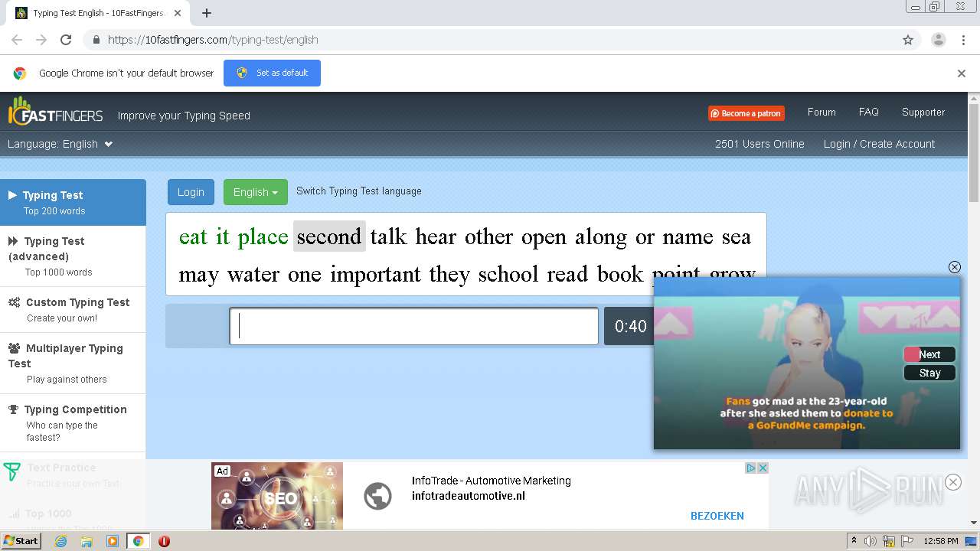
Task: Open Internet Explorer from taskbar
Action: pos(60,541)
